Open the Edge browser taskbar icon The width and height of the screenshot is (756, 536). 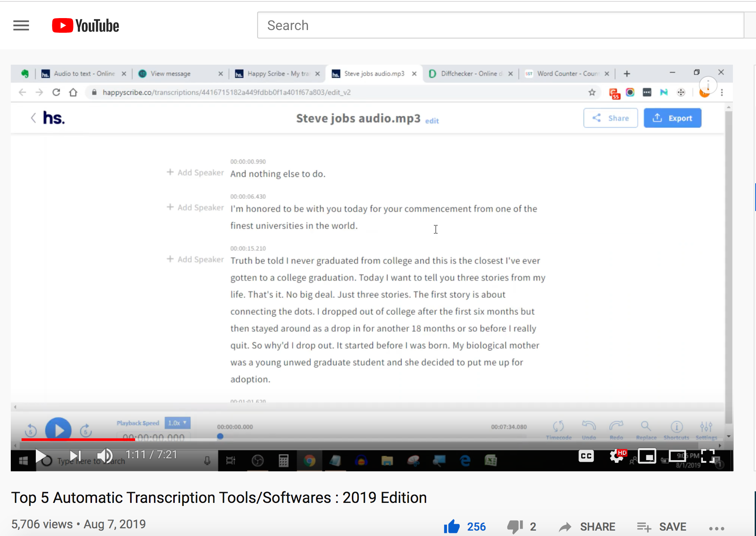point(465,461)
